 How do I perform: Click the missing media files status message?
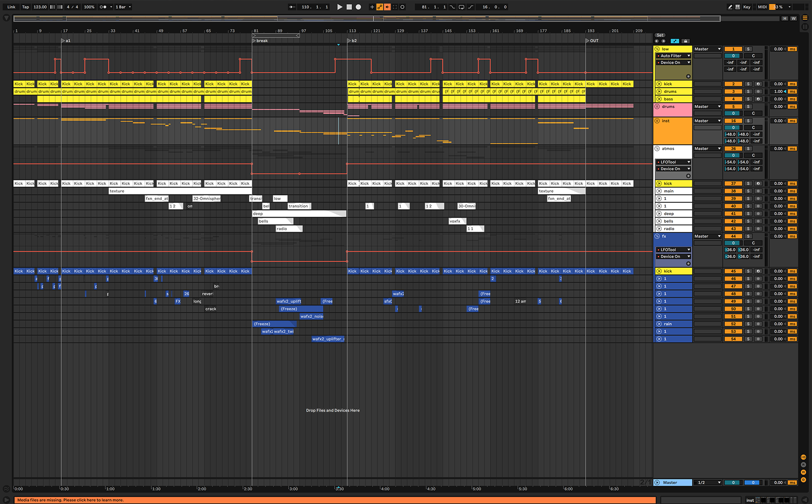pyautogui.click(x=71, y=500)
